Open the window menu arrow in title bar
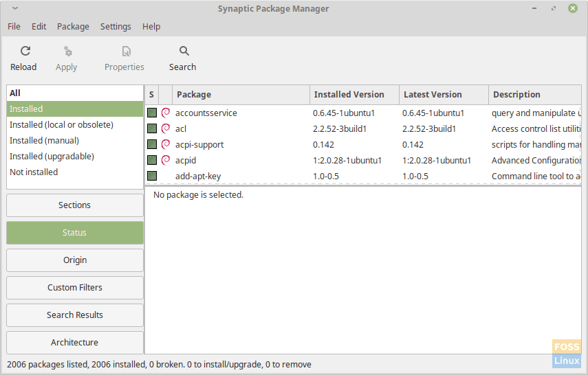Screen dimensions: 588x375 coord(15,8)
